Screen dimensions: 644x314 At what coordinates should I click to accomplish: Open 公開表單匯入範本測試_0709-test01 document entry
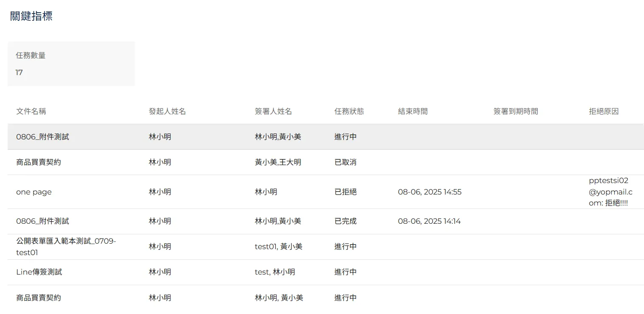pyautogui.click(x=66, y=247)
